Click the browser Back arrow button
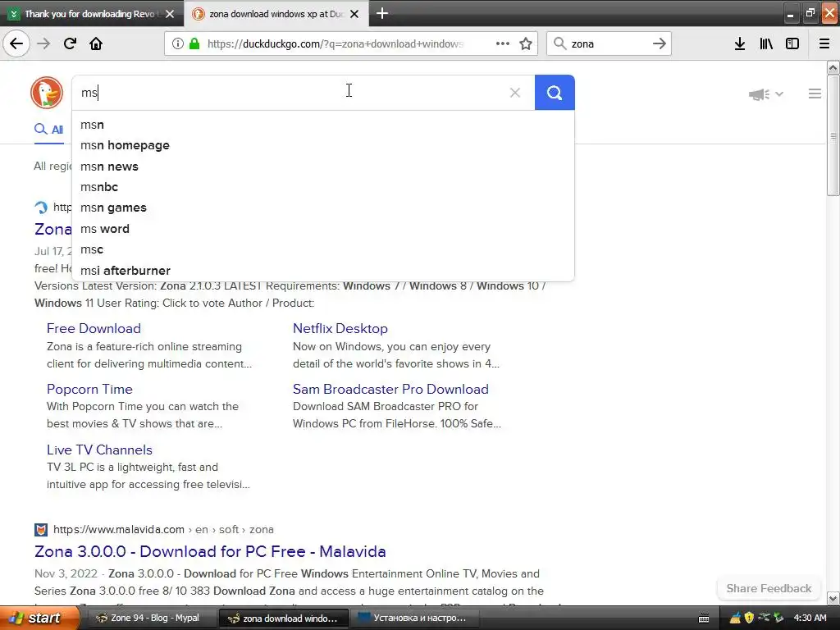 [x=16, y=43]
